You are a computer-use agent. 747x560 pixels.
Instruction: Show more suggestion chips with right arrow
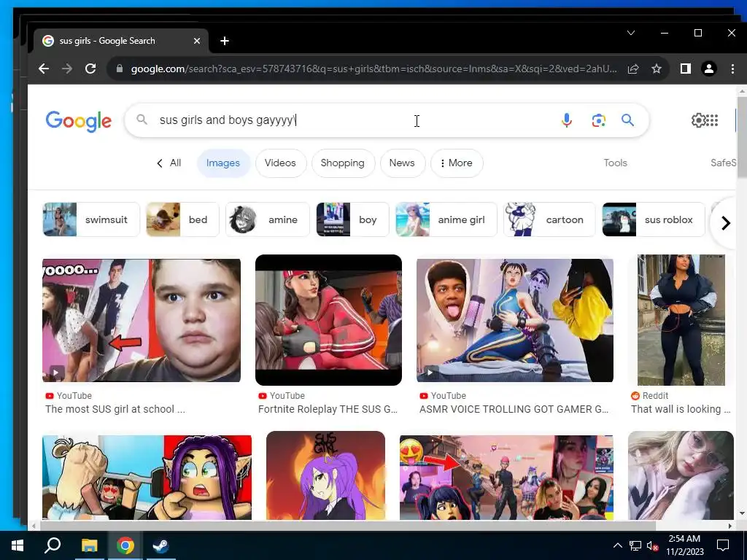point(725,222)
